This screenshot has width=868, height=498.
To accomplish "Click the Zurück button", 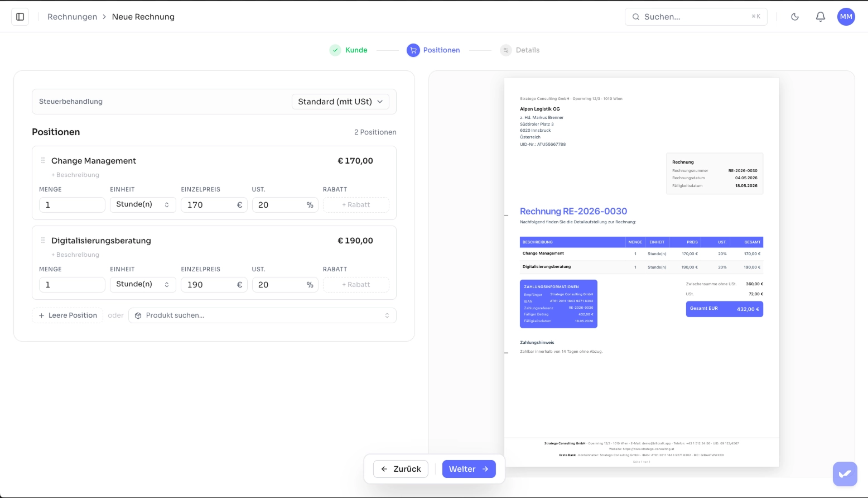I will (x=401, y=469).
